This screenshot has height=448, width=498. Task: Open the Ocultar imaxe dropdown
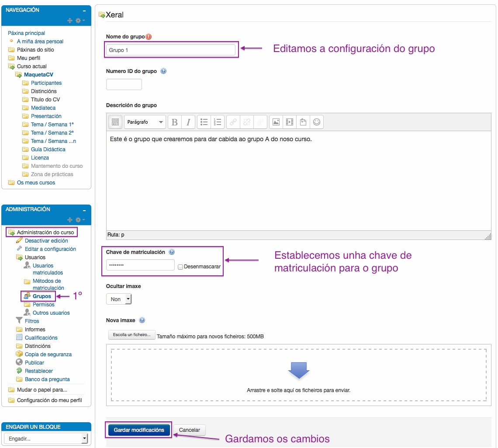click(x=118, y=299)
